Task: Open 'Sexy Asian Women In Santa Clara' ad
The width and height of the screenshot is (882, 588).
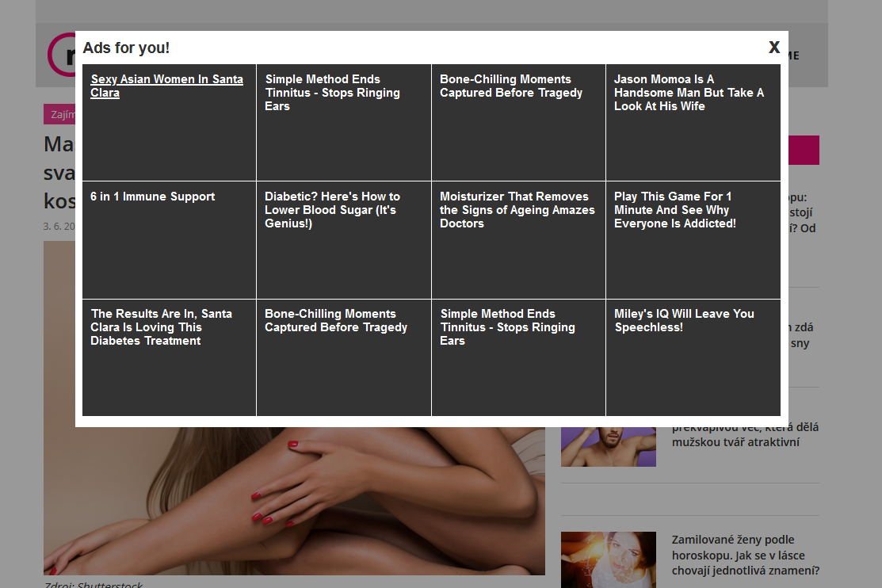Action: tap(170, 123)
